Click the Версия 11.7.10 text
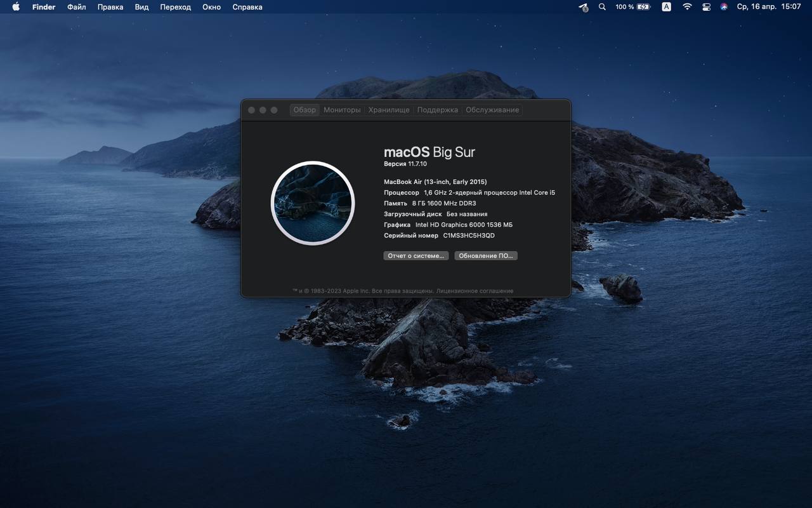Screen dimensions: 812x508 405,164
